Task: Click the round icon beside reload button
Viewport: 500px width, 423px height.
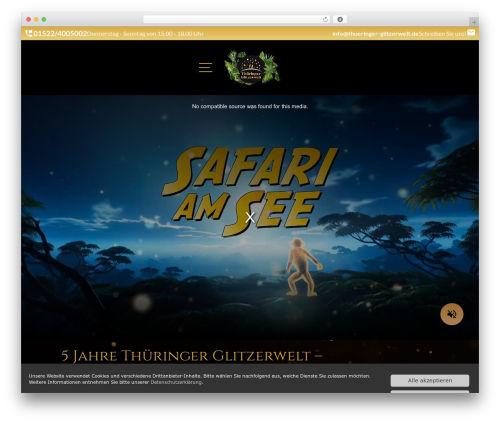Action: pos(340,20)
